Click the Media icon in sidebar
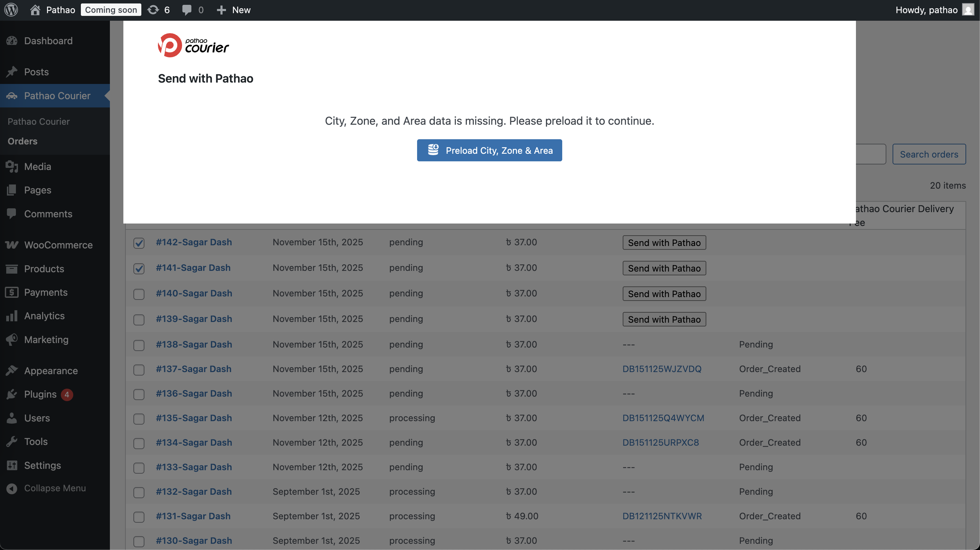Viewport: 980px width, 550px height. [12, 166]
